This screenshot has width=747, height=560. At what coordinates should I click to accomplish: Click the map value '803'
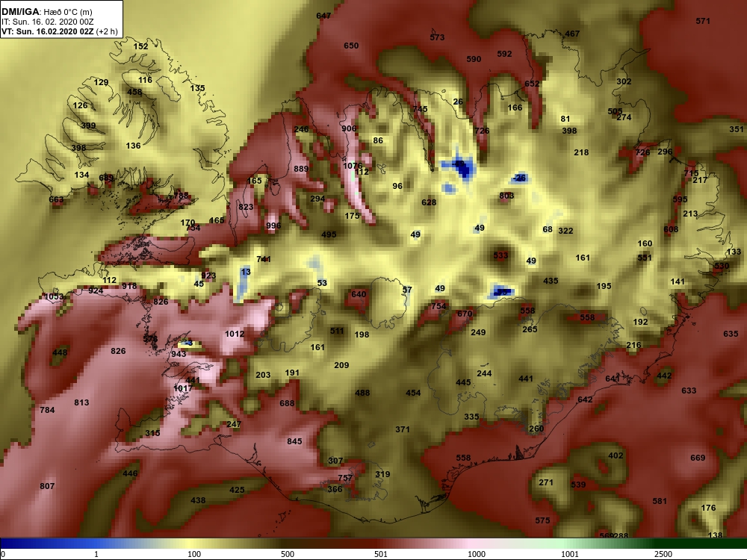[x=506, y=196]
